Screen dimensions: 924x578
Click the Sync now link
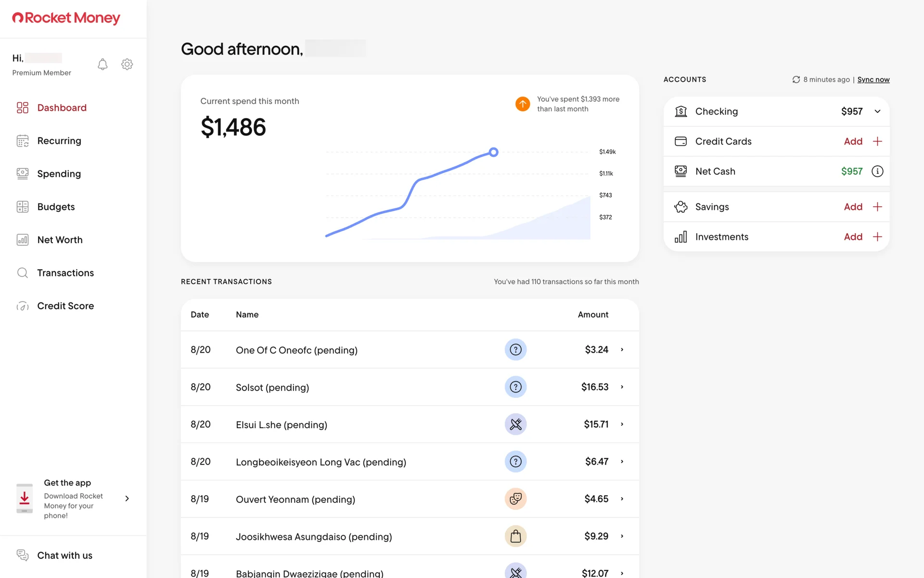[x=873, y=80]
